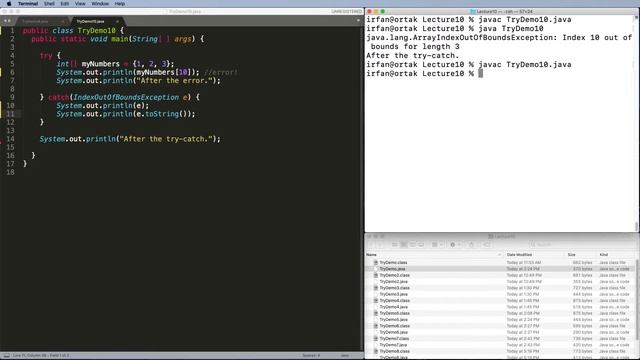The width and height of the screenshot is (640, 360).
Task: Open the Java syntax selector in status bar
Action: tap(345, 356)
